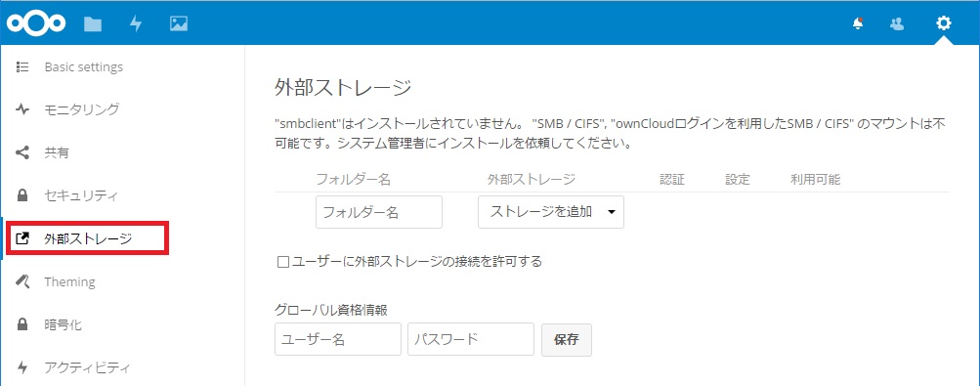Show notifications bell icon
Screen dimensions: 980x386
858,23
